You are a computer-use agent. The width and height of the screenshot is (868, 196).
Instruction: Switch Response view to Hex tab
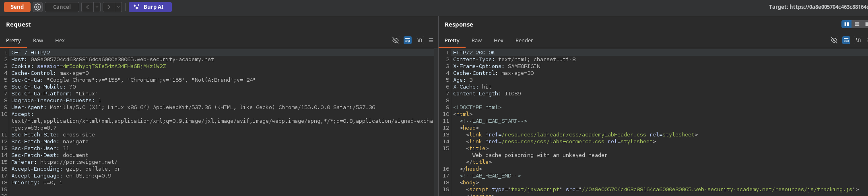point(499,40)
